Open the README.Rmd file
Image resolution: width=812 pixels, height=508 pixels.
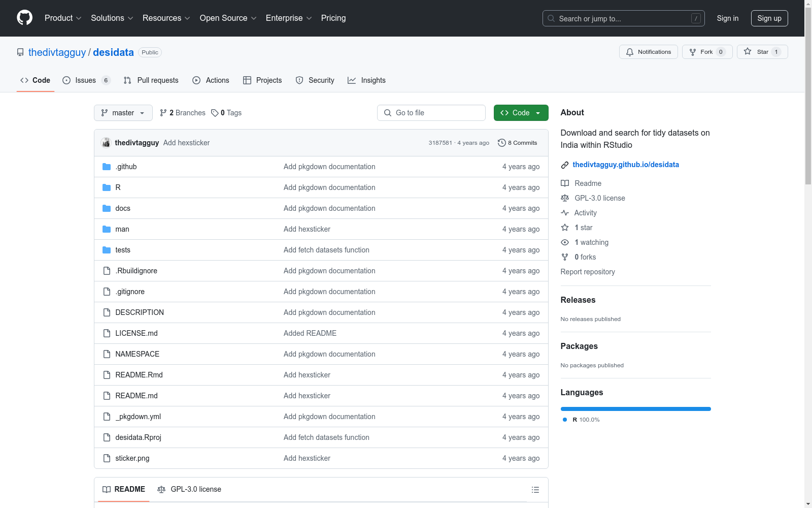click(x=139, y=375)
